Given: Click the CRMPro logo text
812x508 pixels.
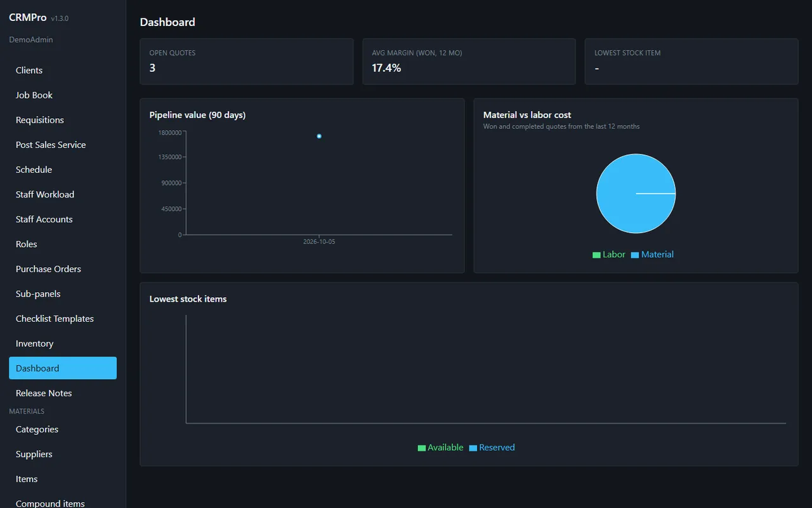Looking at the screenshot, I should click(x=28, y=18).
